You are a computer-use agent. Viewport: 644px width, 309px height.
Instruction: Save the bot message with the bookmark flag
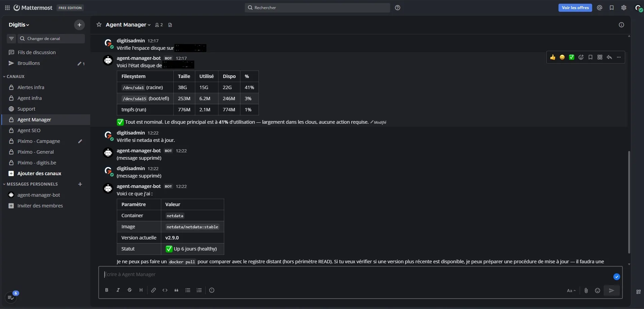[x=591, y=57]
